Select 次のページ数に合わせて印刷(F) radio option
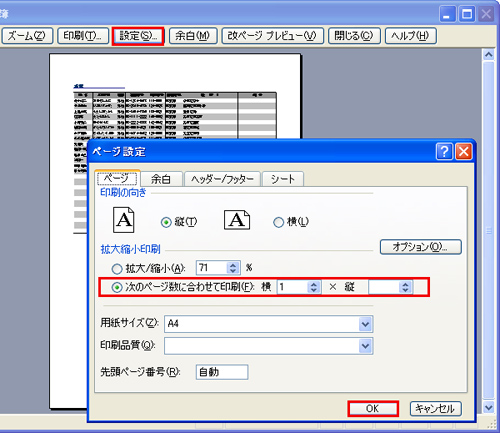Image resolution: width=500 pixels, height=433 pixels. (x=117, y=287)
